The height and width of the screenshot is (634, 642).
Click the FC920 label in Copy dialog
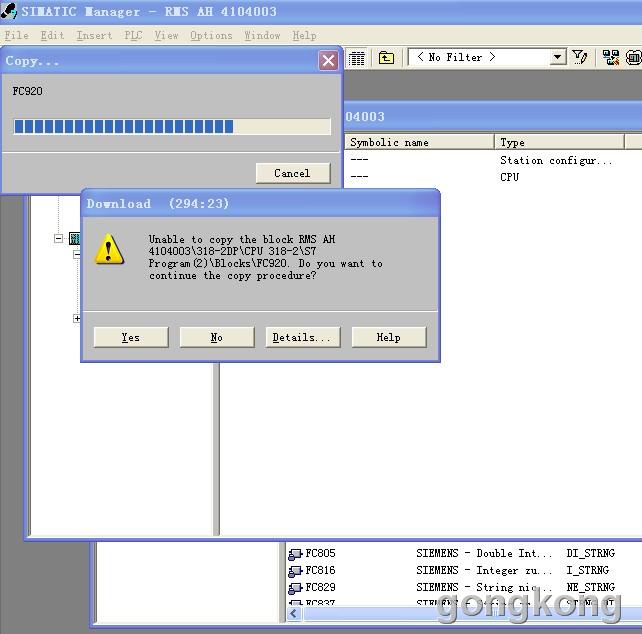coord(27,91)
